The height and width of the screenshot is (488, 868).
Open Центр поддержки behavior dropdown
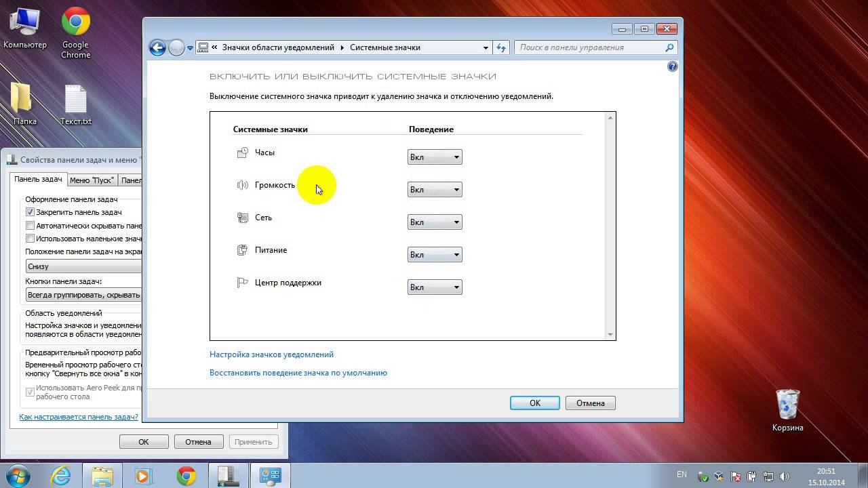[x=435, y=287]
